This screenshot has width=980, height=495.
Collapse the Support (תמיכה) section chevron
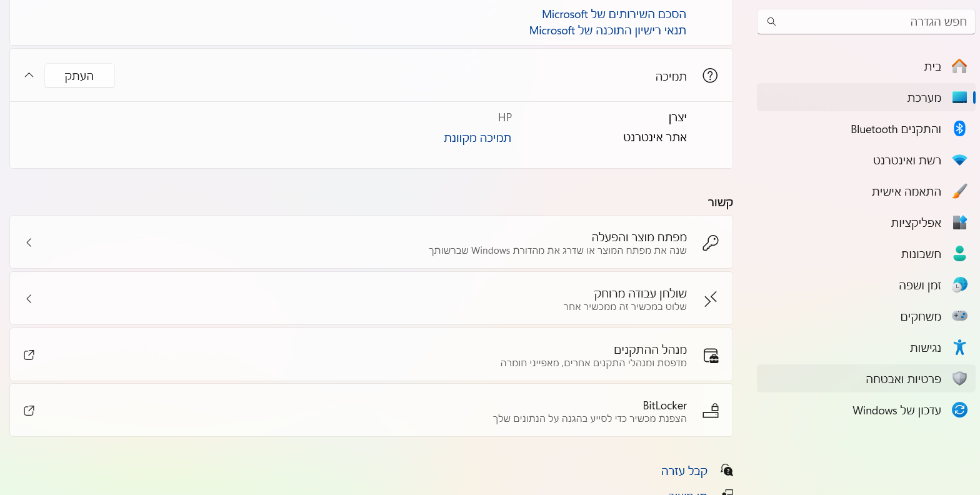(x=29, y=76)
